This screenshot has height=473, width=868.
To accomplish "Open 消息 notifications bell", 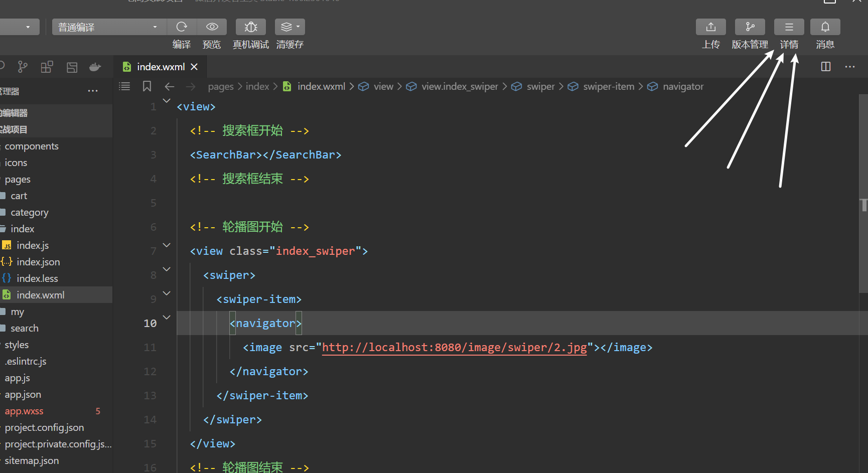I will coord(825,27).
